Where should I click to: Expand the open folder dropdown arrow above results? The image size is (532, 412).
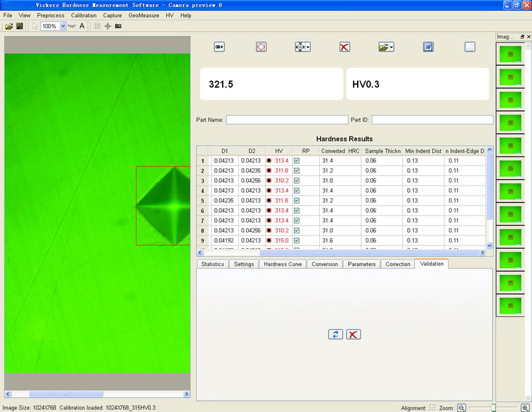click(392, 47)
